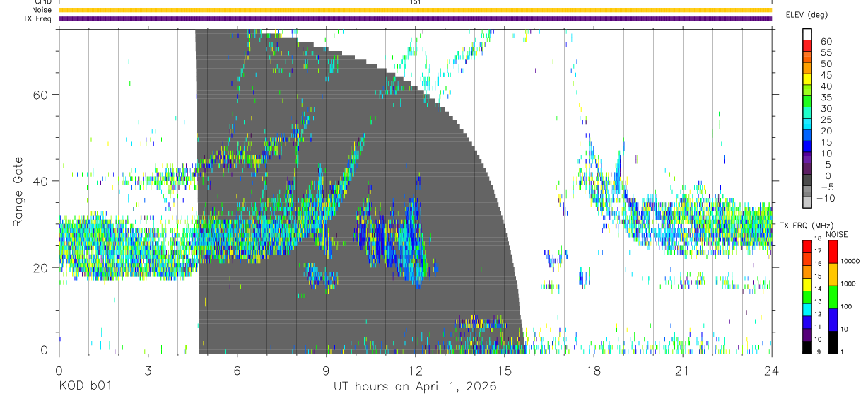Click the 1000 tick on the NOISE scale

(849, 284)
